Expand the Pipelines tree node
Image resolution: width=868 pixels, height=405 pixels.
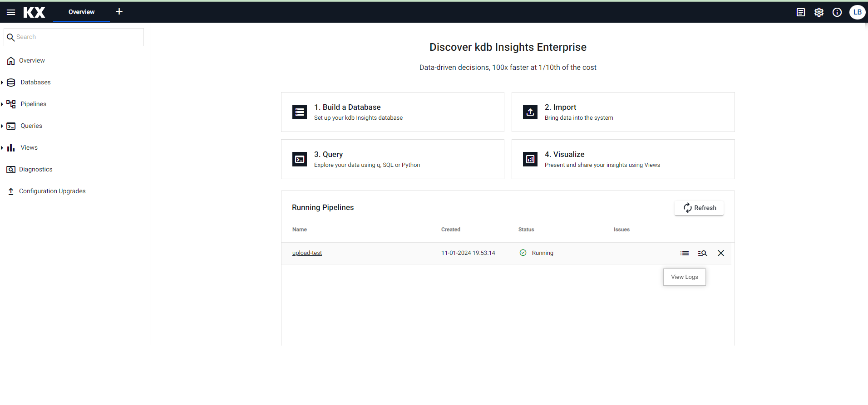(2, 104)
